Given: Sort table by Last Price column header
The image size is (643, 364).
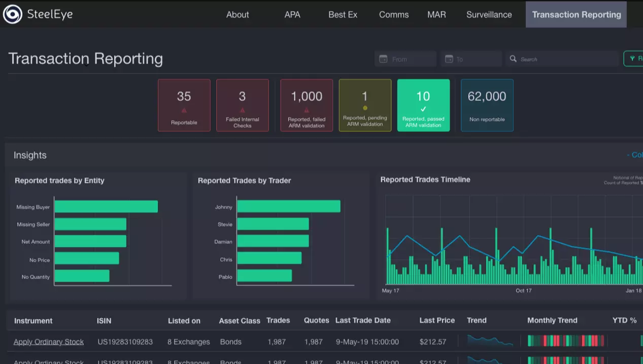Looking at the screenshot, I should point(437,320).
